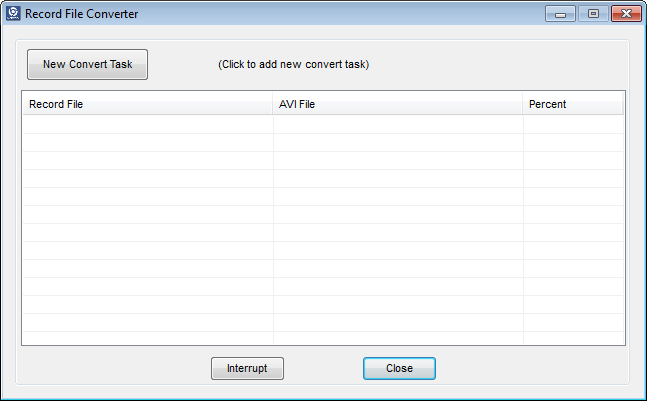648x402 pixels.
Task: Minimize the Record File Converter window
Action: 560,14
